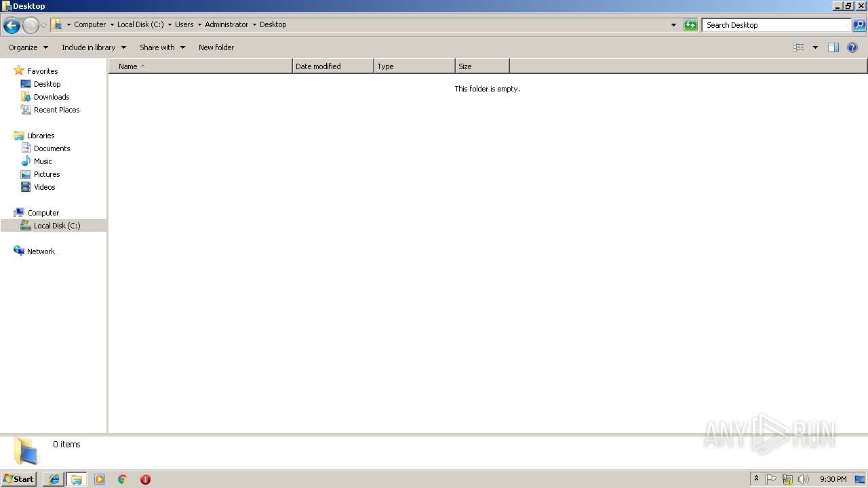Screen dimensions: 868x488
Task: Click Computer in the address breadcrumb
Action: coord(90,24)
